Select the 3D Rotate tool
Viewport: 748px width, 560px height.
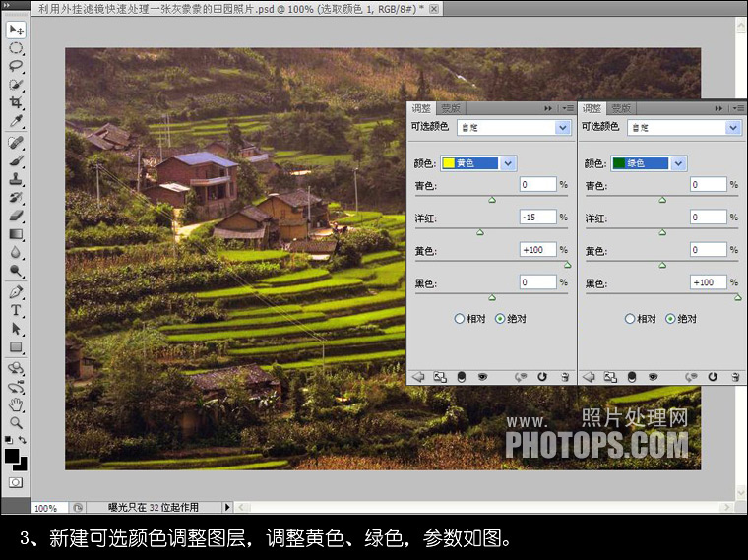point(16,368)
